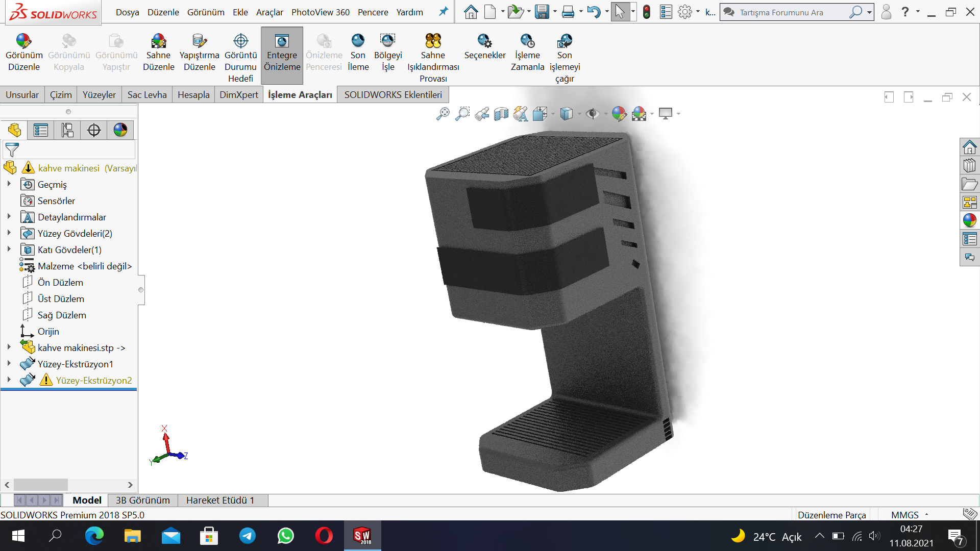Open Sahne Işıklandırması Provası tool

(433, 41)
